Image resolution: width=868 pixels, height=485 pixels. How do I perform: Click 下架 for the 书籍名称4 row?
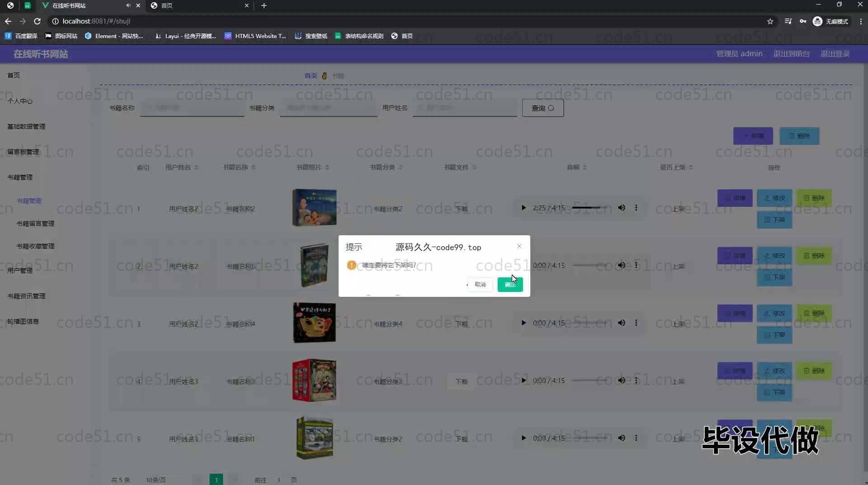[x=774, y=335]
